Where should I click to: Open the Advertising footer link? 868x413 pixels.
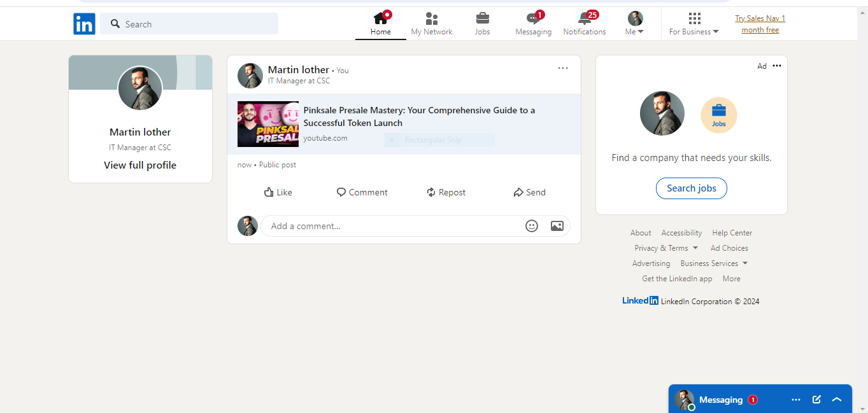(651, 263)
